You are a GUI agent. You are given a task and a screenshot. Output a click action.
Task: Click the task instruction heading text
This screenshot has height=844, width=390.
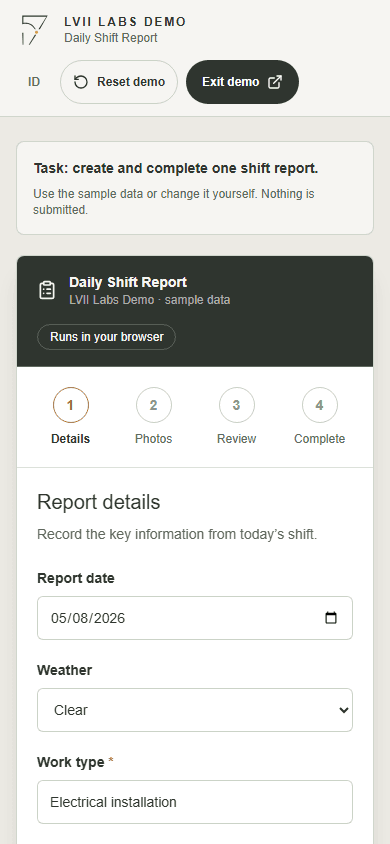point(176,168)
